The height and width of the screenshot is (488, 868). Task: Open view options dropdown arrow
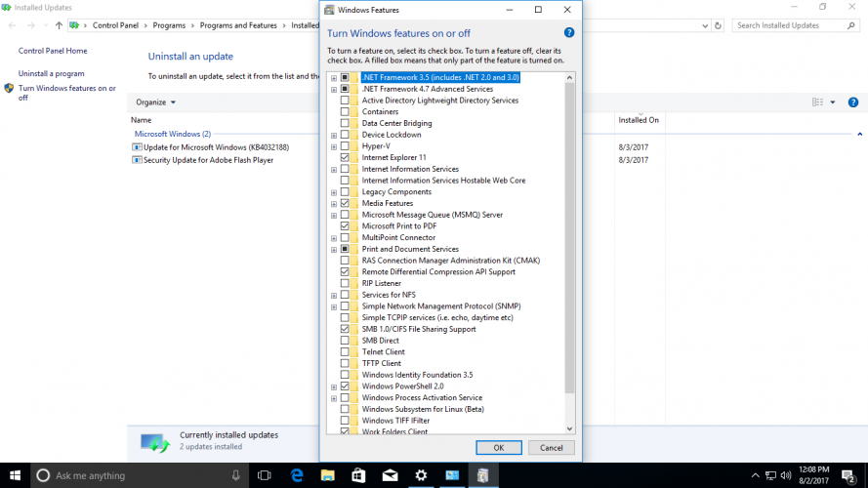(833, 102)
